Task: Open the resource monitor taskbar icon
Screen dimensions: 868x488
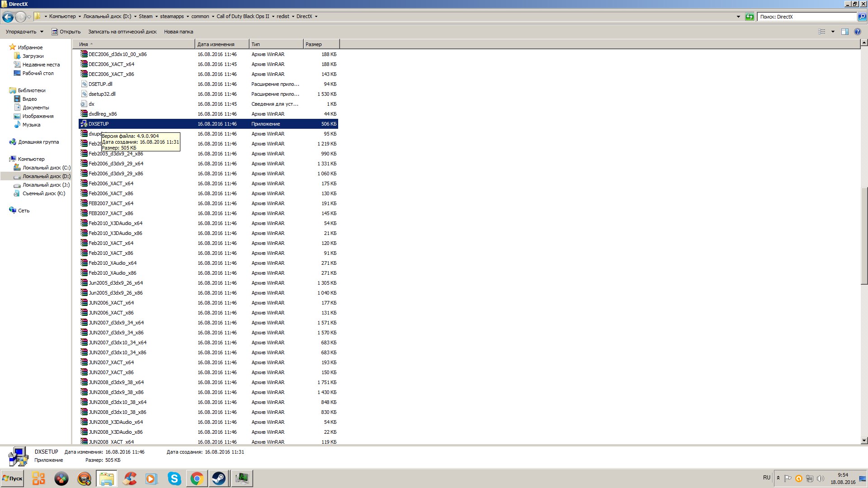Action: click(x=242, y=479)
